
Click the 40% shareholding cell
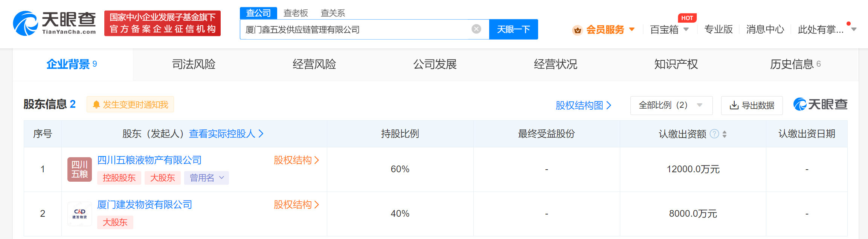tap(400, 214)
